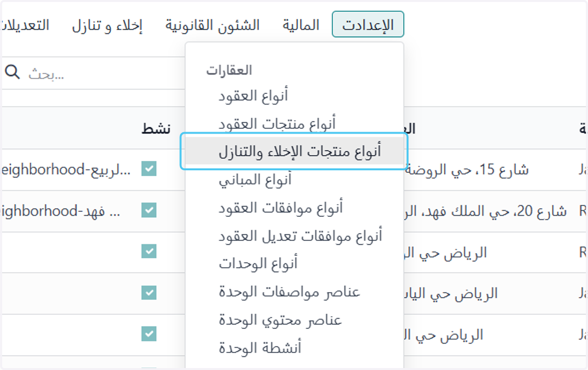Screen dimensions: 588x370
Task: Select أنواع منتجات العقود menu entry
Action: click(277, 123)
